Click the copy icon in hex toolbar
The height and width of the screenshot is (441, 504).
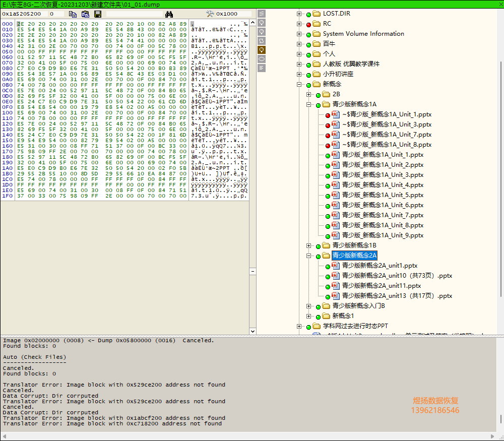click(73, 14)
